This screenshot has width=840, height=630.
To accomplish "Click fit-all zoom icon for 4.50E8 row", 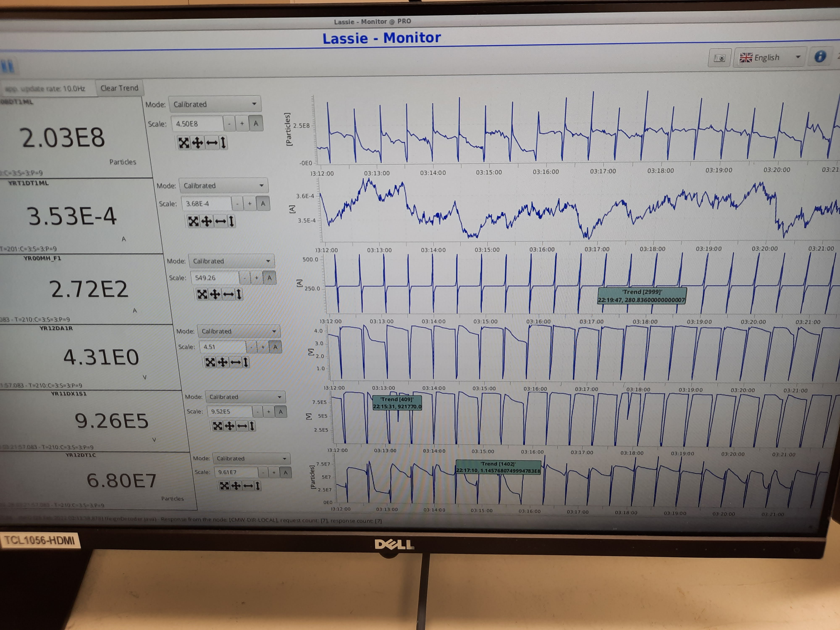I will 184,143.
